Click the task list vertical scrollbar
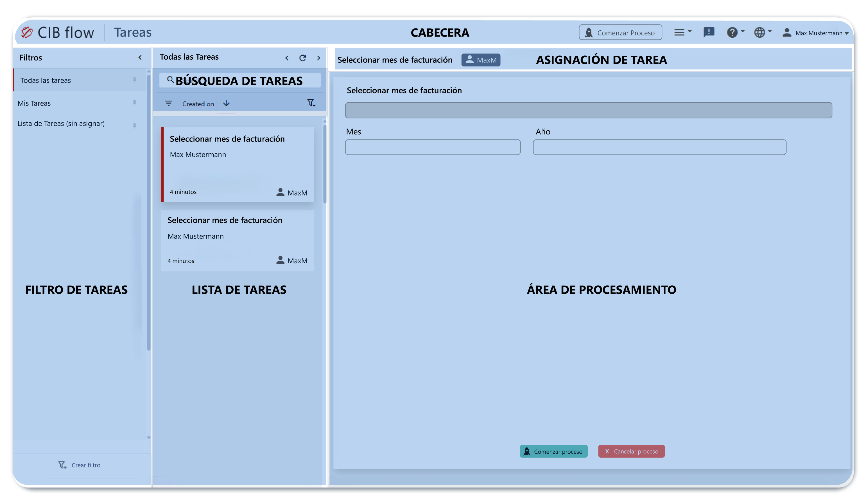 [324, 164]
